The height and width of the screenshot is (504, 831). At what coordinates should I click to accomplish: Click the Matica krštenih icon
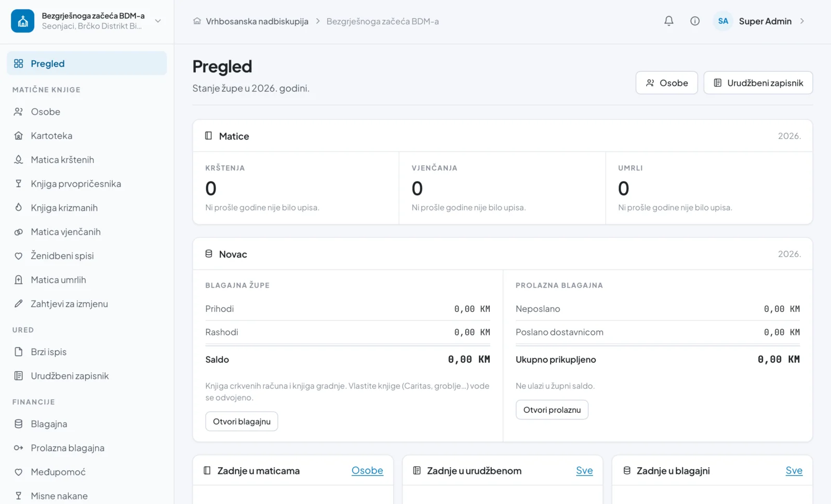click(19, 159)
